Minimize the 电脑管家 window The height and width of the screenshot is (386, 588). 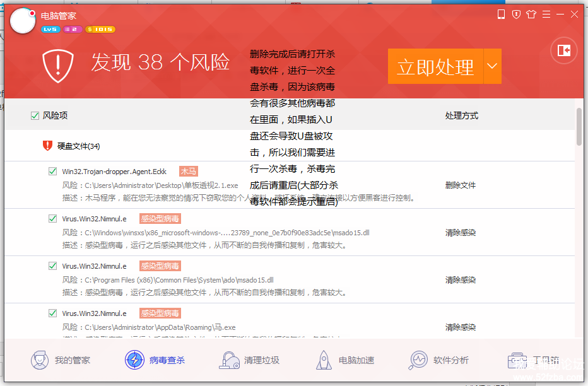point(560,15)
